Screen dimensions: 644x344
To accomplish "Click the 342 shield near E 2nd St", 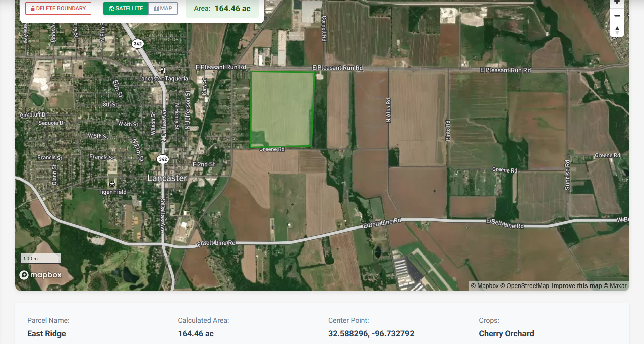I will pos(162,159).
